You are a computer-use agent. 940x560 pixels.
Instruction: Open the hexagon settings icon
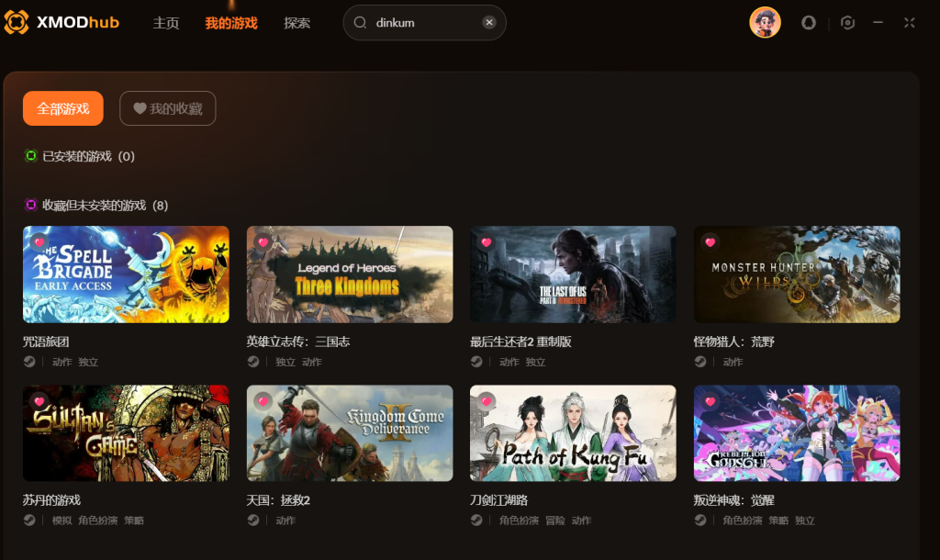(847, 23)
